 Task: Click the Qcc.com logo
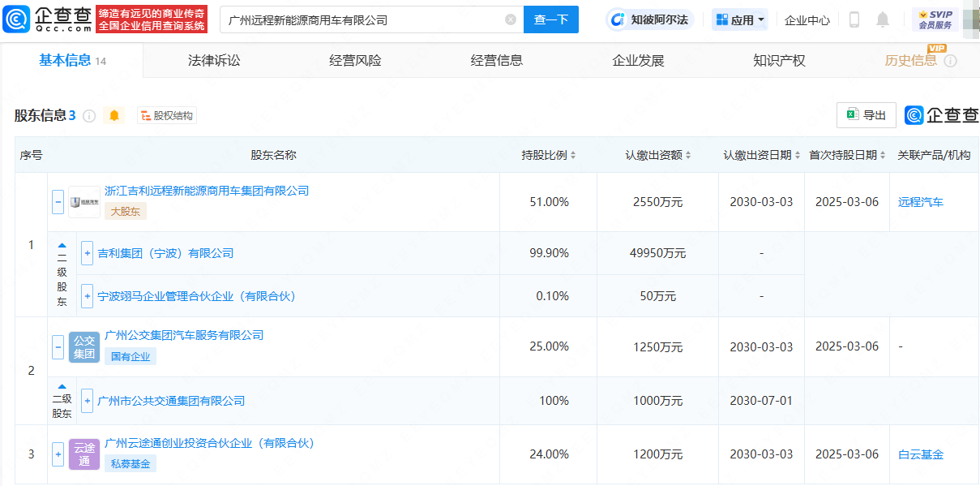(x=47, y=19)
